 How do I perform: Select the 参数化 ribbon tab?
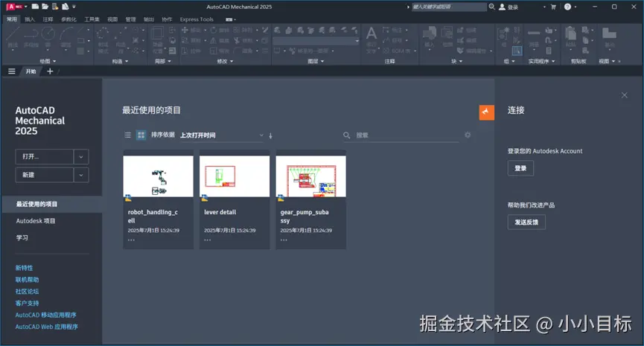point(69,19)
